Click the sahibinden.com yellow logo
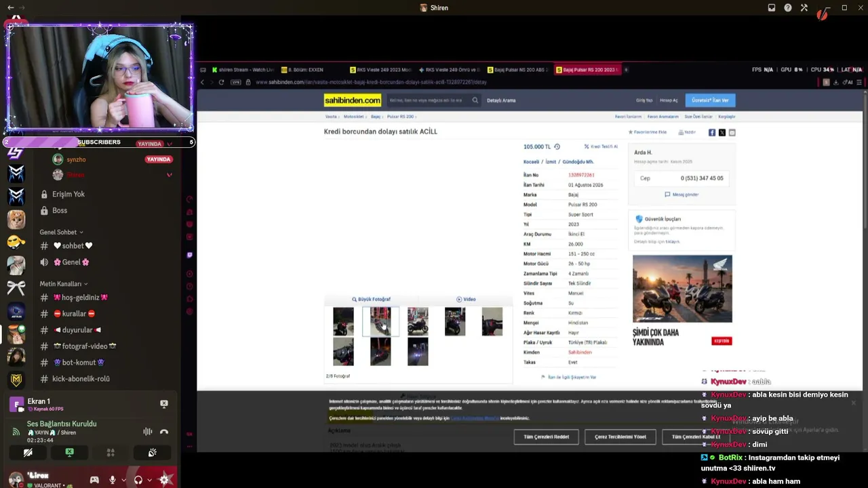 [x=353, y=100]
